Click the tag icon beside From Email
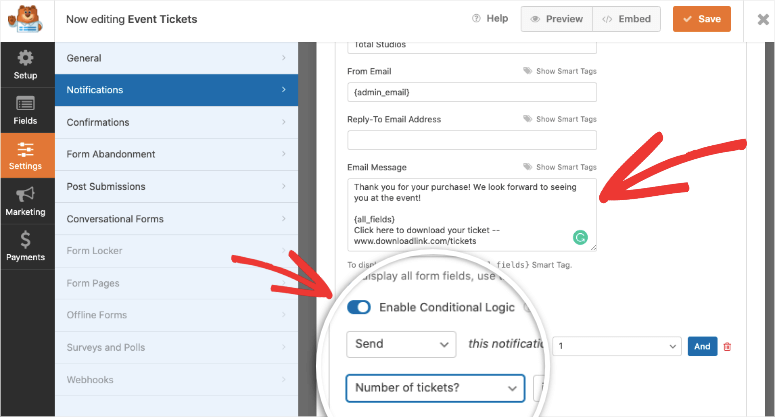Image resolution: width=775 pixels, height=417 pixels. [527, 71]
